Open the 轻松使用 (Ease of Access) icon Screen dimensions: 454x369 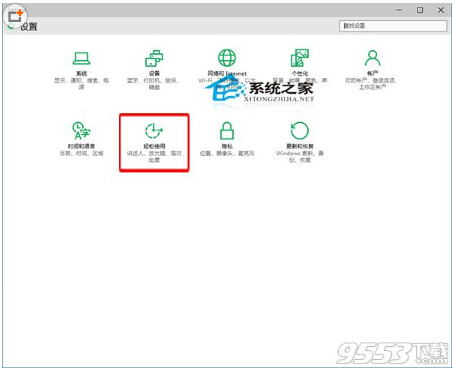154,131
